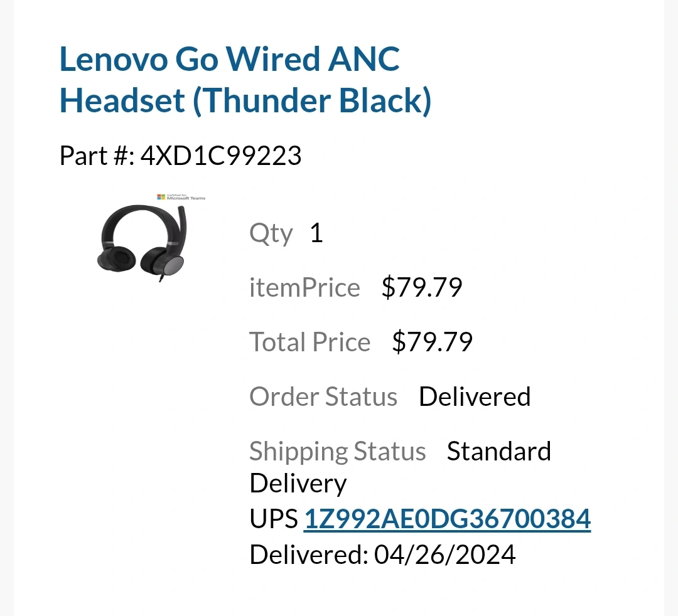Screen dimensions: 678x616
Task: Click the item price value $79.79
Action: tap(422, 288)
